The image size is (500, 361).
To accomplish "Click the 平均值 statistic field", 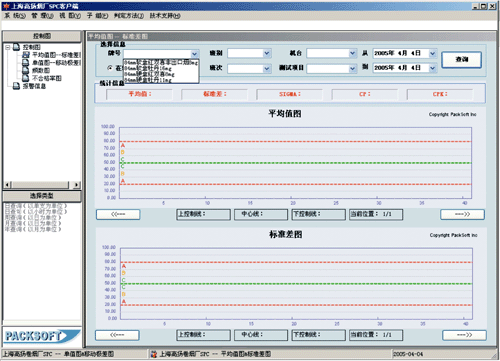I will pos(139,94).
